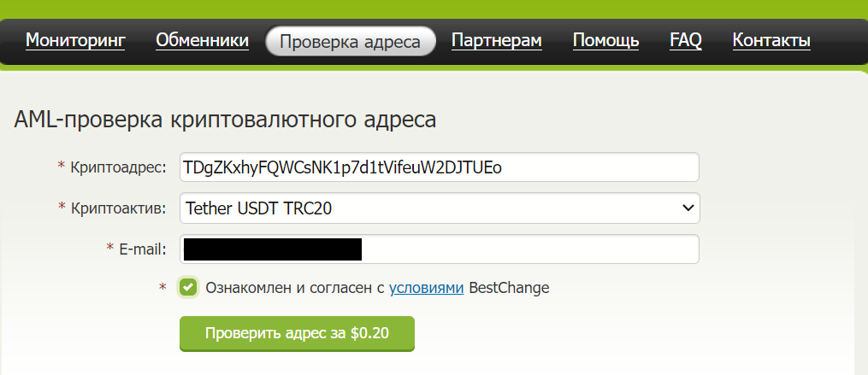868x375 pixels.
Task: Click the BestChange word after terms link
Action: [x=509, y=288]
